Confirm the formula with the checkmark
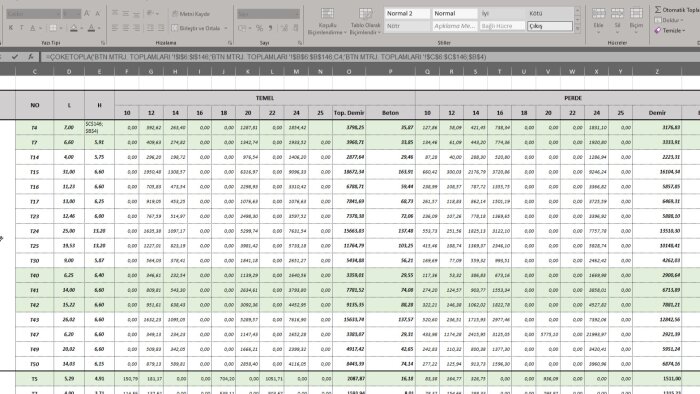 15,57
